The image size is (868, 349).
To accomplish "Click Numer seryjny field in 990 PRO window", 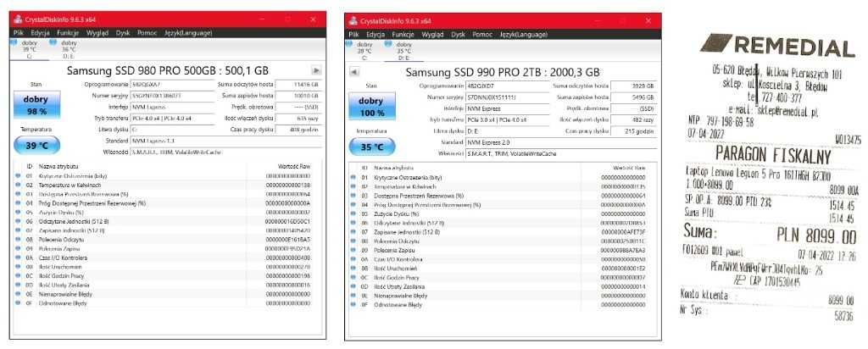I will 507,97.
